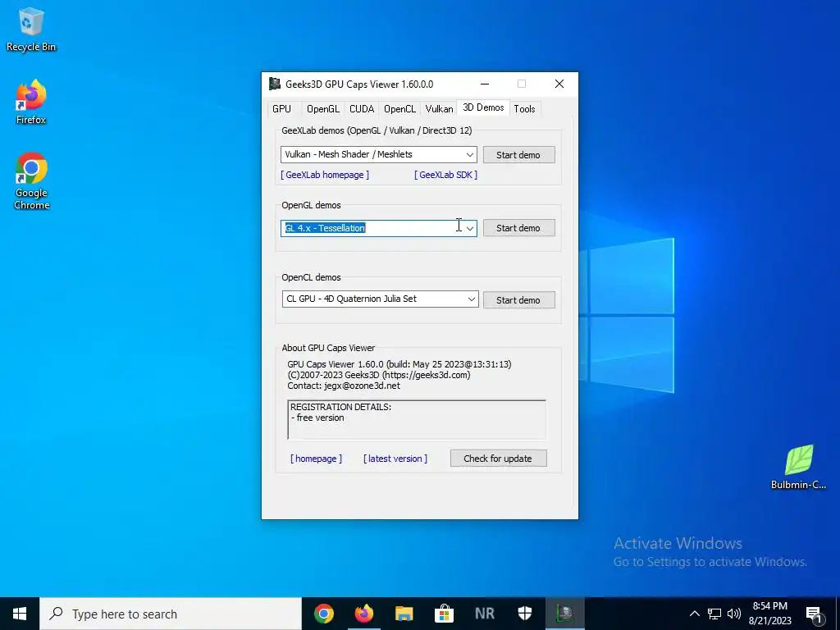Screen dimensions: 840x630
Task: Open the GeeXLab SDK link
Action: coord(445,175)
